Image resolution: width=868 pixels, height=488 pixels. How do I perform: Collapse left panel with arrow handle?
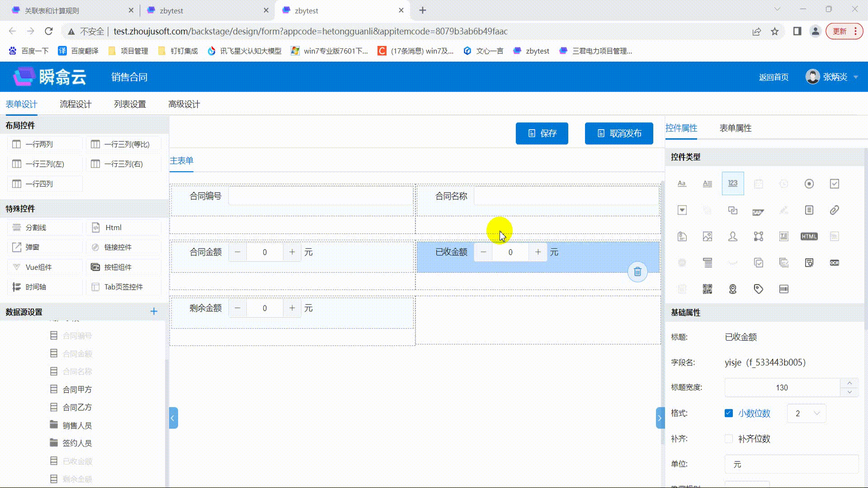pos(173,418)
